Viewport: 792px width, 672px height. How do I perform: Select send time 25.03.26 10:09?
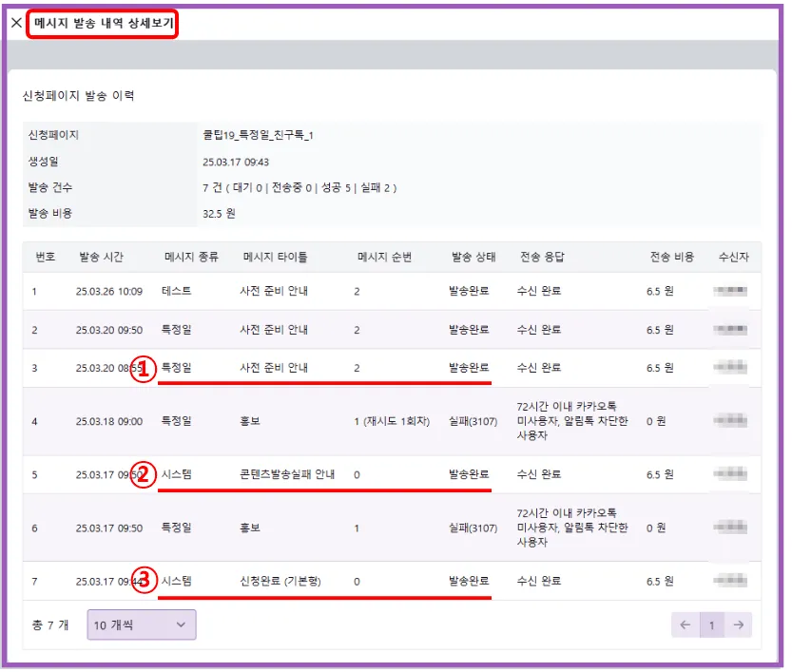(109, 291)
